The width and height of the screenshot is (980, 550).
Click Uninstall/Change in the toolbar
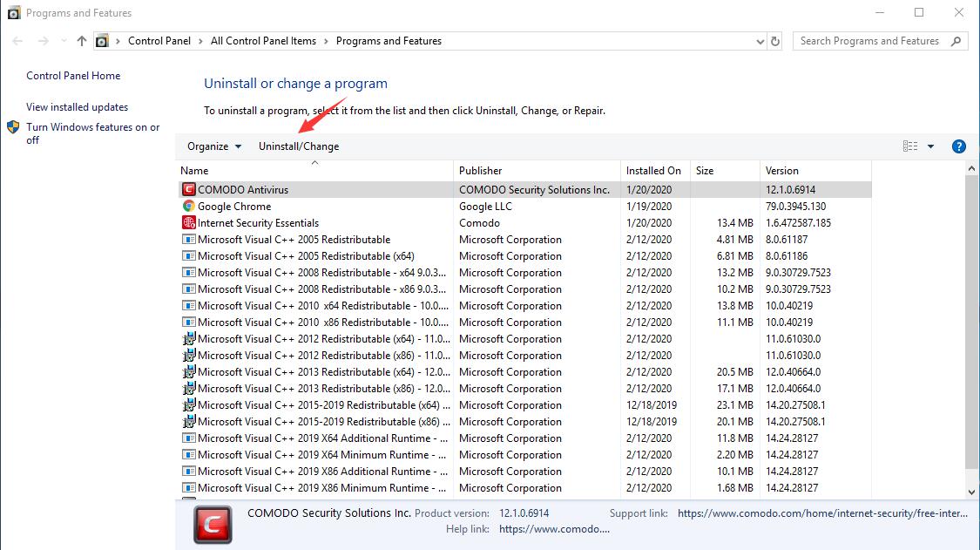click(299, 146)
